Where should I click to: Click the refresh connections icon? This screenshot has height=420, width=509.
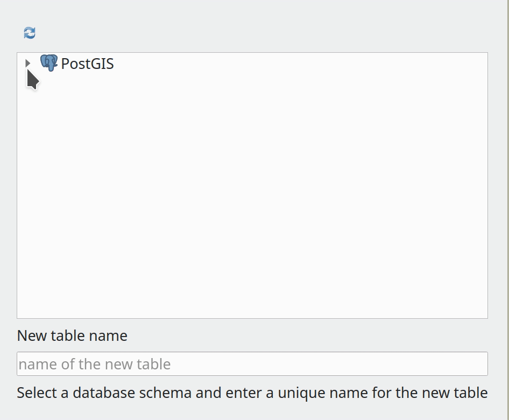point(30,33)
